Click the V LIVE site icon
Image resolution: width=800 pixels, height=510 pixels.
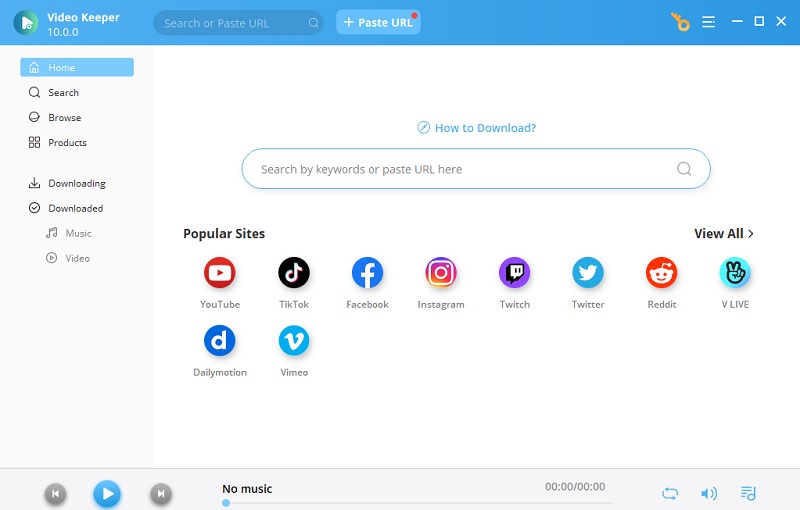coord(735,272)
